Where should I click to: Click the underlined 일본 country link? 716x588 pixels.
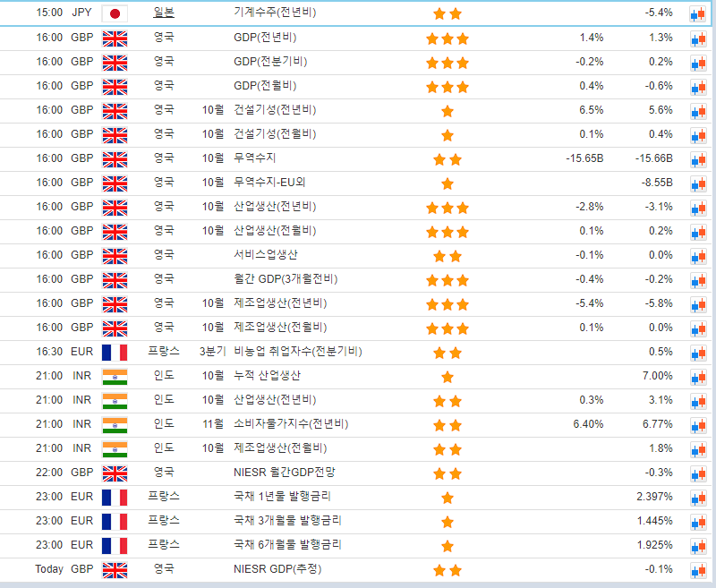tap(164, 13)
